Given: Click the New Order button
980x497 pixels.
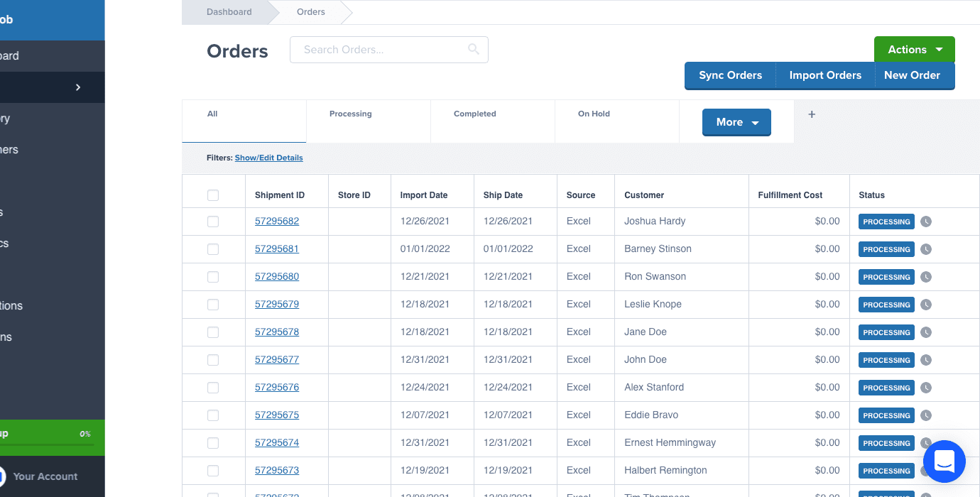Looking at the screenshot, I should click(912, 75).
